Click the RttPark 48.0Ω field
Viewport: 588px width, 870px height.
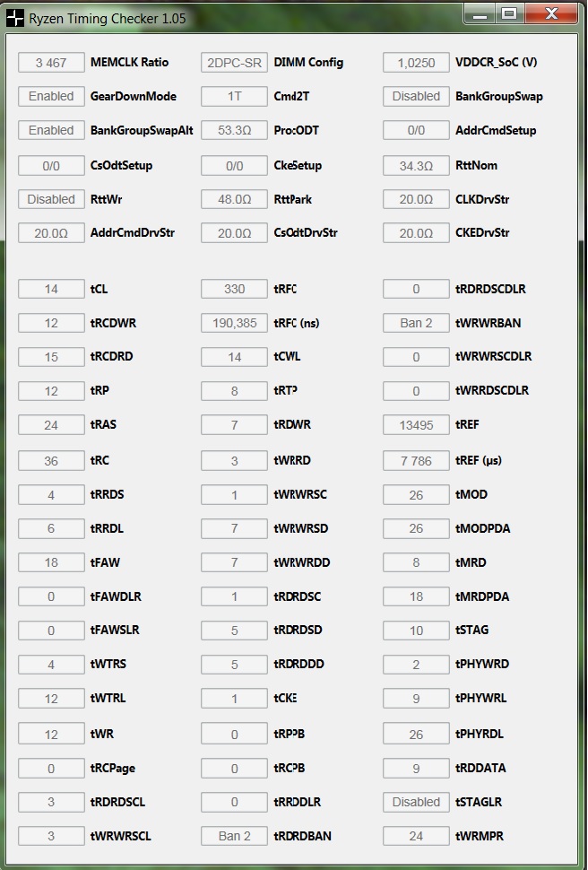[x=234, y=199]
